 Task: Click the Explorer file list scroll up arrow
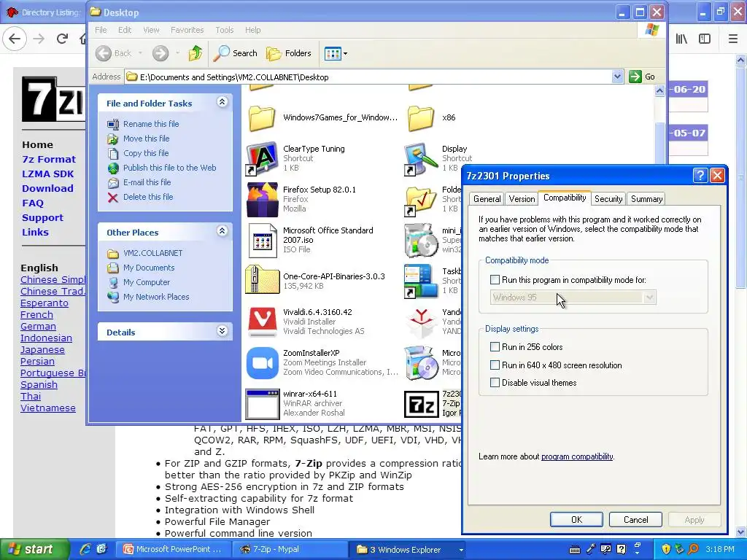[x=659, y=91]
